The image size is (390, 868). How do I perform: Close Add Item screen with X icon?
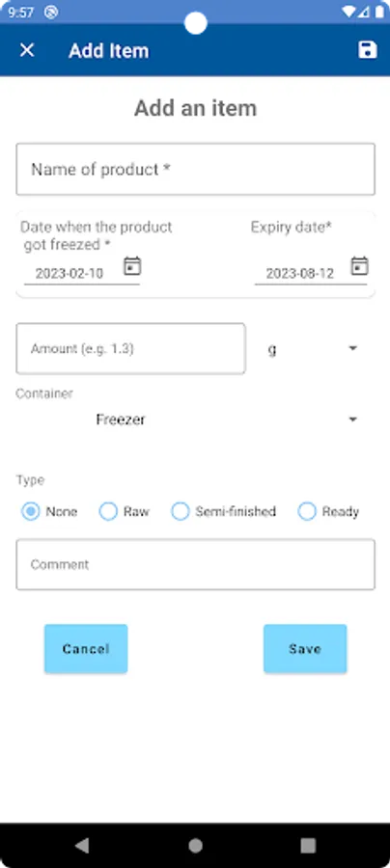pyautogui.click(x=27, y=50)
